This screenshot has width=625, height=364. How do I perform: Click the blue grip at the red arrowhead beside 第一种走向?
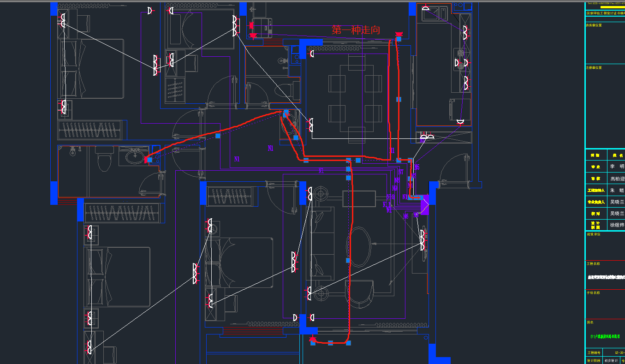pyautogui.click(x=399, y=39)
